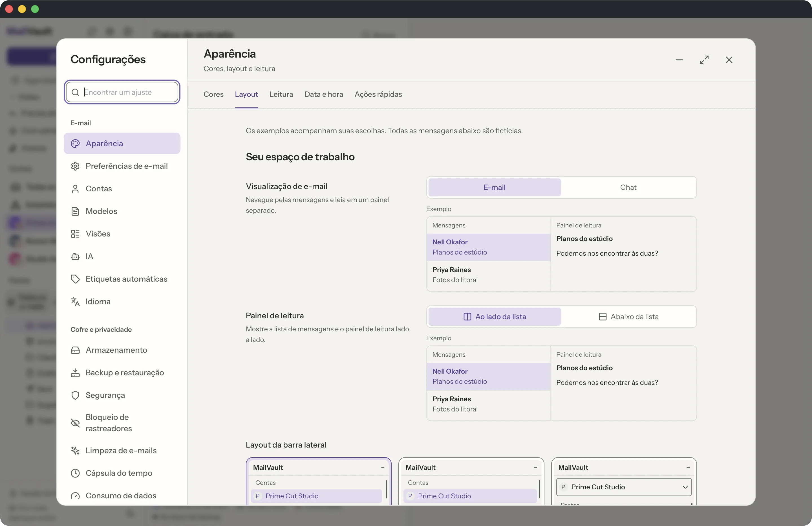This screenshot has height=526, width=812.
Task: Open Aparência palette icon in sidebar
Action: click(x=75, y=143)
